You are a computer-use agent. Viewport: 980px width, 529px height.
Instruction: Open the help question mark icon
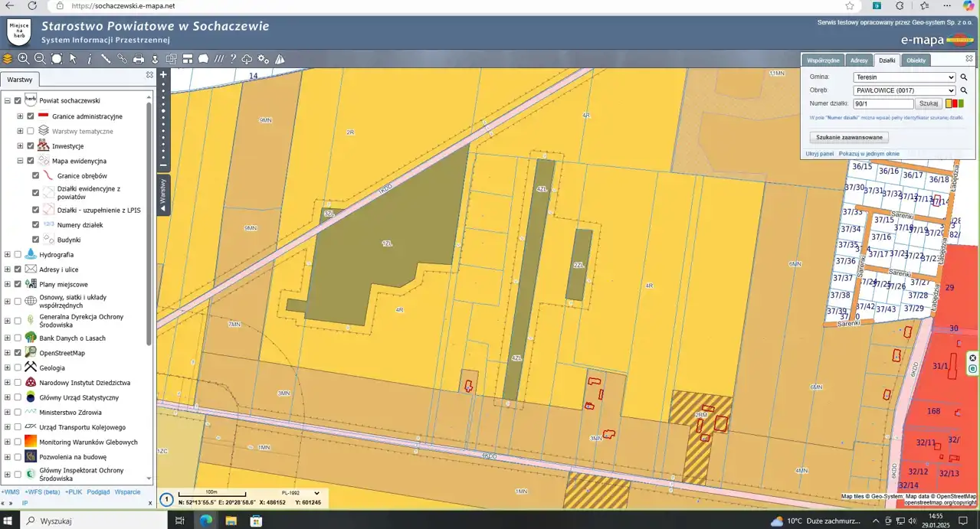click(233, 59)
